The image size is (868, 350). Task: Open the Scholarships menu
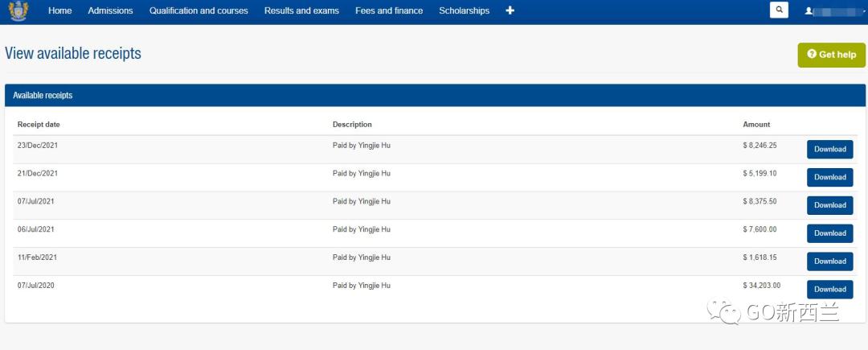tap(464, 10)
